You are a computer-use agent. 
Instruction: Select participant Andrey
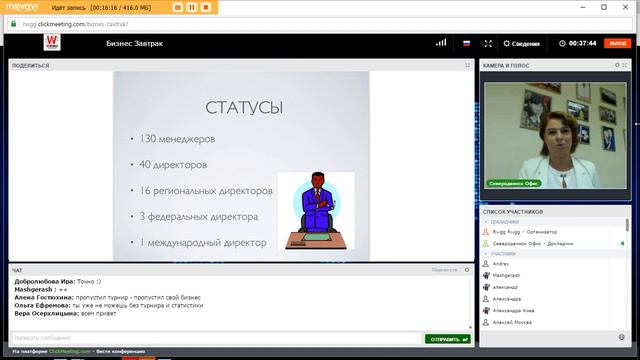[501, 264]
